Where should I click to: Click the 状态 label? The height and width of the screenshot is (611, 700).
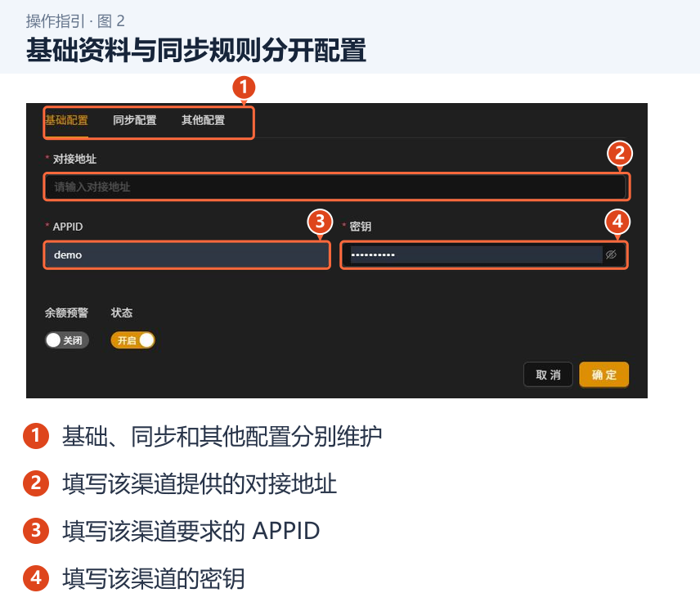coord(122,312)
